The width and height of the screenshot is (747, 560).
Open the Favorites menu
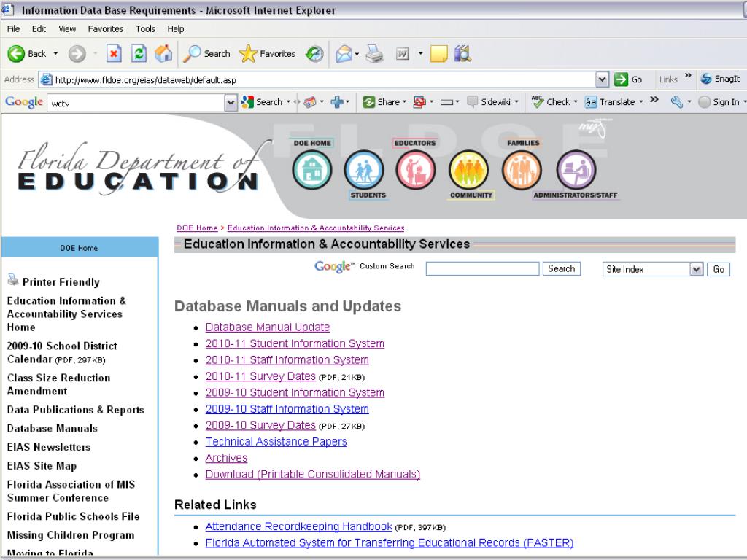click(106, 28)
